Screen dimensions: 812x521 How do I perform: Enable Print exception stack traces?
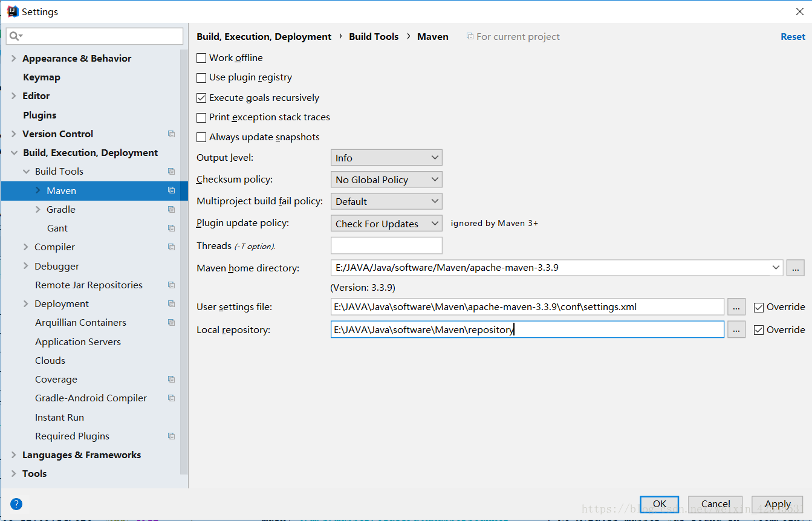pos(201,117)
